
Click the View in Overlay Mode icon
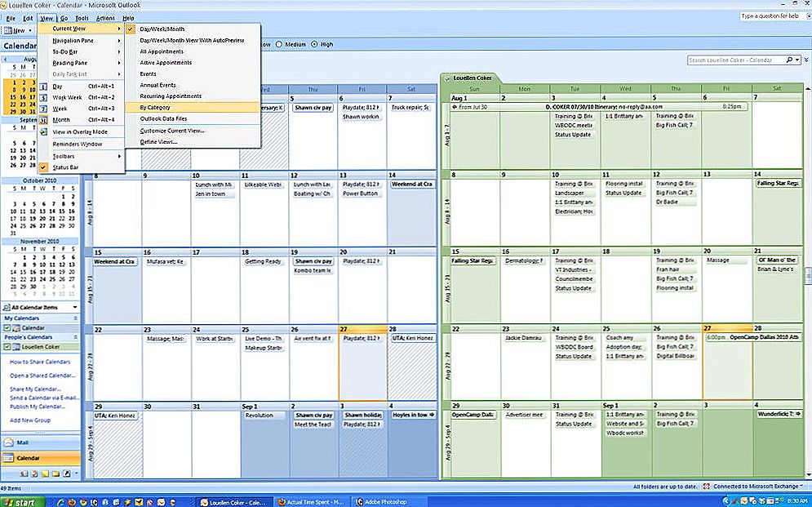click(x=43, y=132)
